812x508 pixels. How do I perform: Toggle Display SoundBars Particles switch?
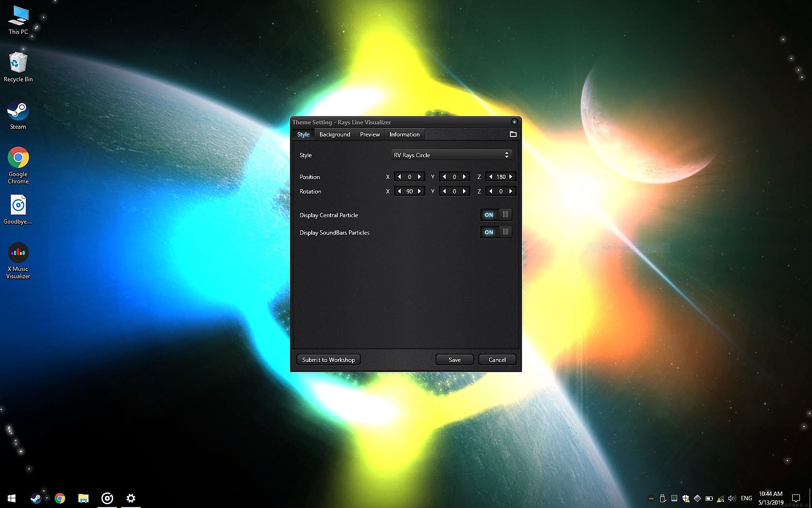(x=496, y=232)
